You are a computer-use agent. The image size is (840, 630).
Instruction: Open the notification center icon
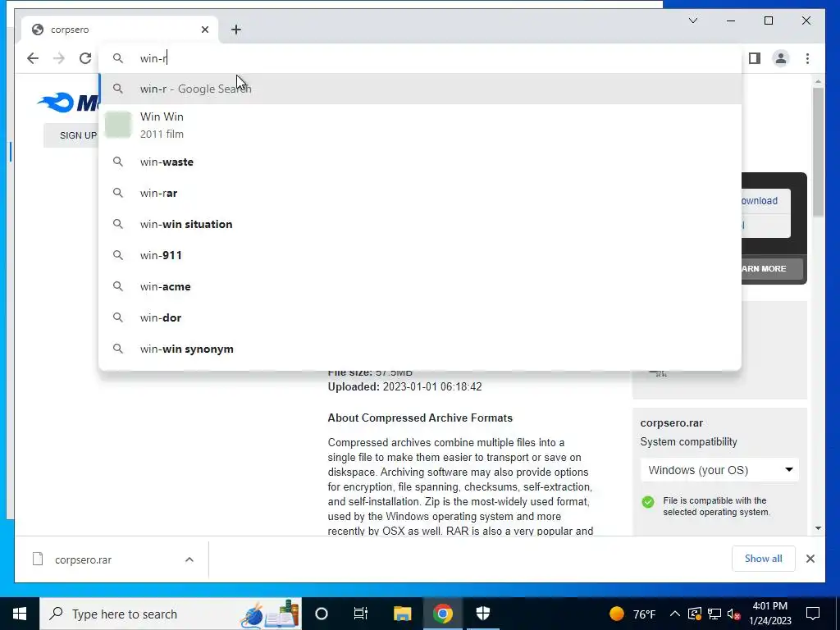pos(813,614)
